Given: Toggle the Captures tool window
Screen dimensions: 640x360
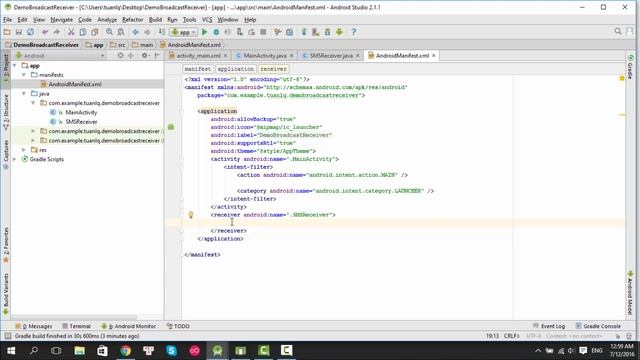Looking at the screenshot, I should [x=6, y=154].
